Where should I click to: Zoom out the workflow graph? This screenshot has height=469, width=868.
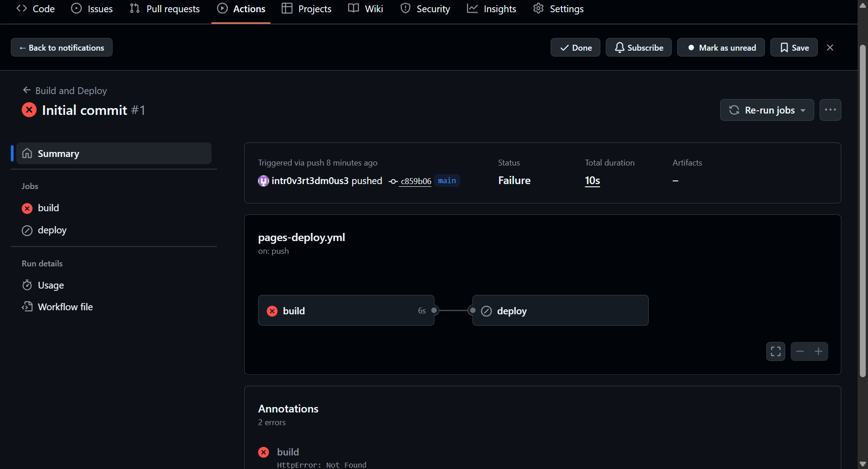tap(800, 351)
